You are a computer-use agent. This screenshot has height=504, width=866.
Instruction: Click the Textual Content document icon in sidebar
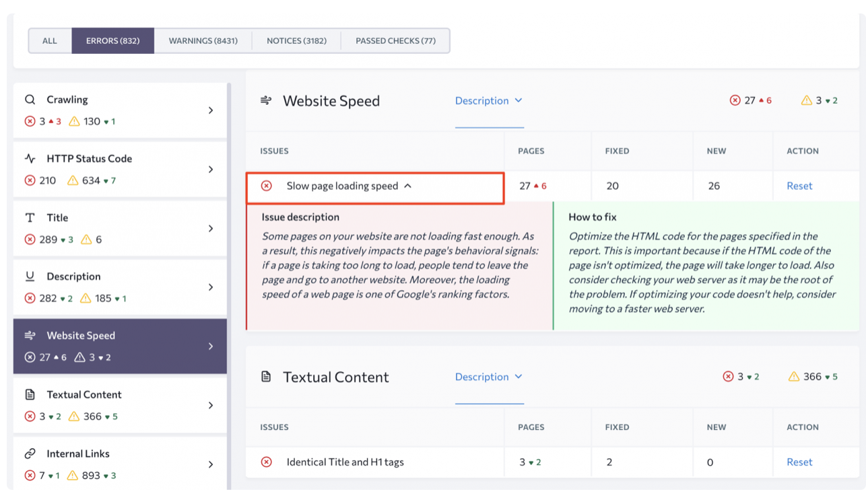(x=30, y=395)
